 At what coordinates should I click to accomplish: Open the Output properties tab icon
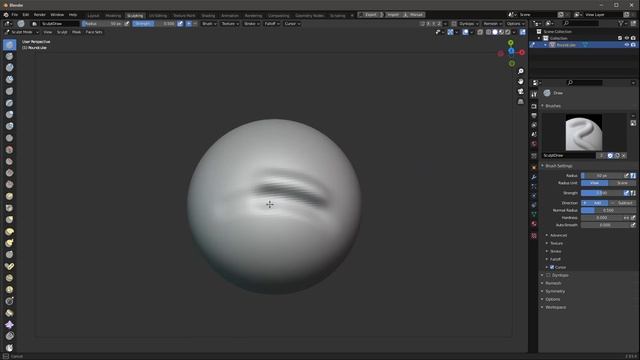[x=534, y=116]
